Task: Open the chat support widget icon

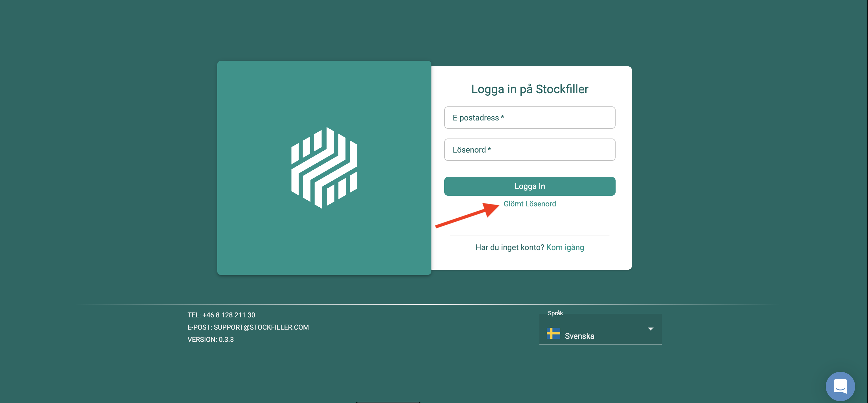Action: (x=840, y=386)
